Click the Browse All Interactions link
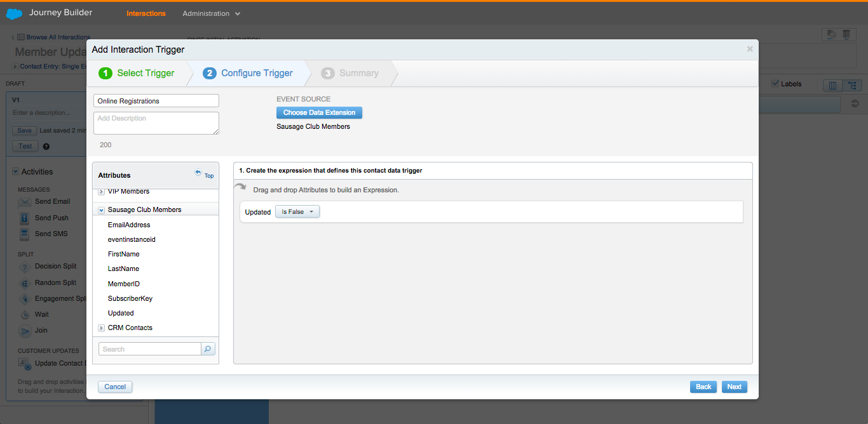 click(x=58, y=37)
